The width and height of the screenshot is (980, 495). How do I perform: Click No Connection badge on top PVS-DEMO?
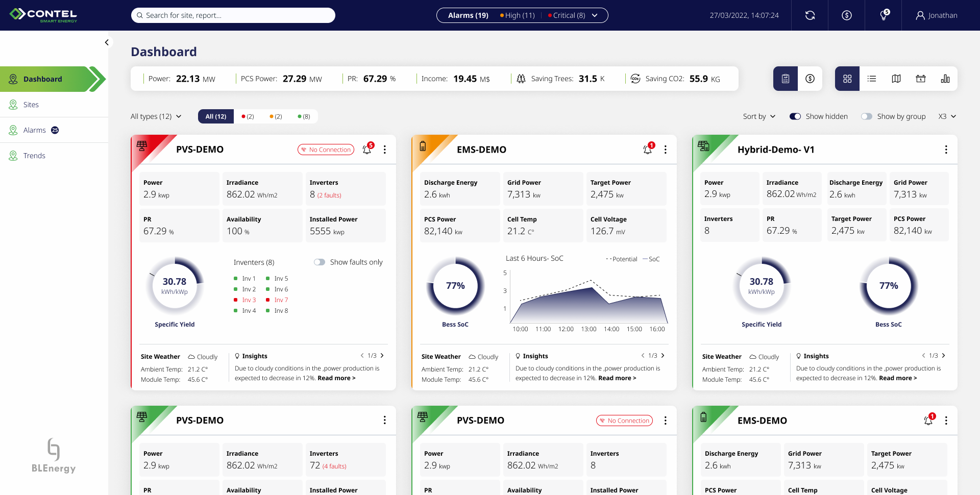point(326,150)
